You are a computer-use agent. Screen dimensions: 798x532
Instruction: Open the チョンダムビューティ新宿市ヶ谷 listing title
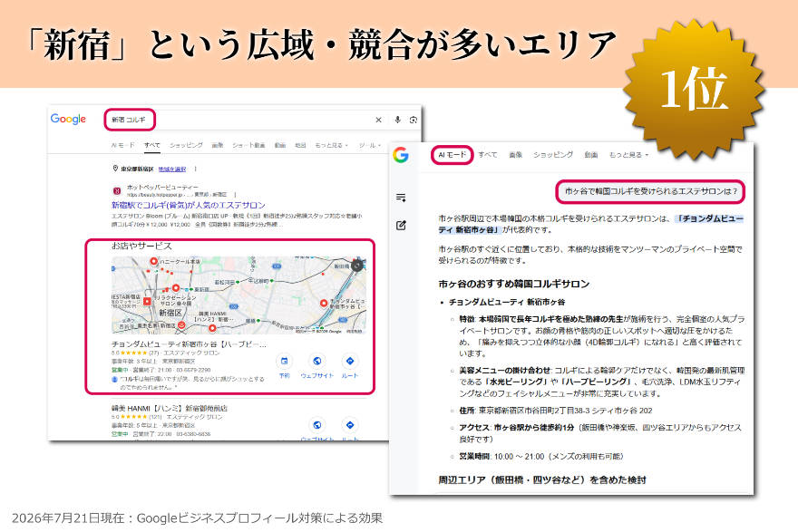click(x=189, y=344)
